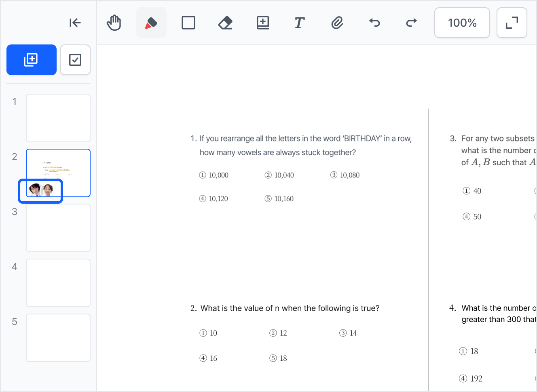Screen dimensions: 537x392
Task: Click question 1 text about 'BIRTHDAY'
Action: click(301, 145)
